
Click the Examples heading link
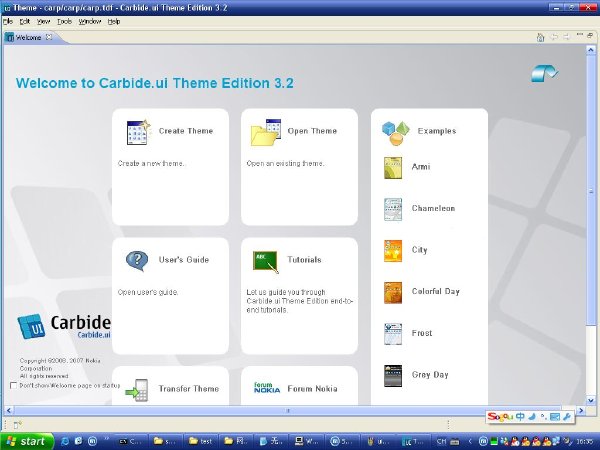click(437, 131)
